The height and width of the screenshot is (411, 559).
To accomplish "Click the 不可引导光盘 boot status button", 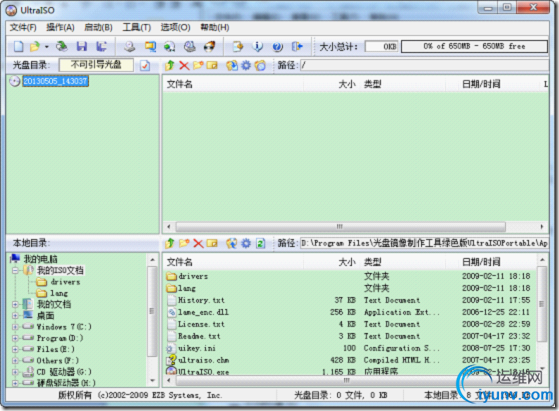I will (x=96, y=65).
